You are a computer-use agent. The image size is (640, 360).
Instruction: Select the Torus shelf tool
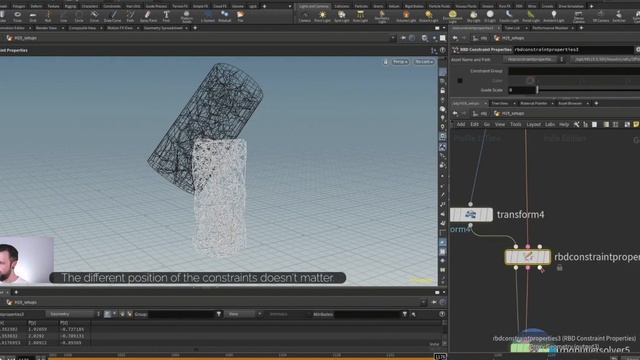tap(17, 16)
